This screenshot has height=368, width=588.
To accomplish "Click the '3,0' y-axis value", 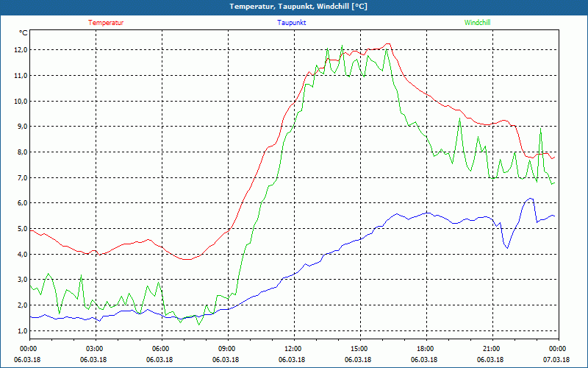I will (x=22, y=280).
